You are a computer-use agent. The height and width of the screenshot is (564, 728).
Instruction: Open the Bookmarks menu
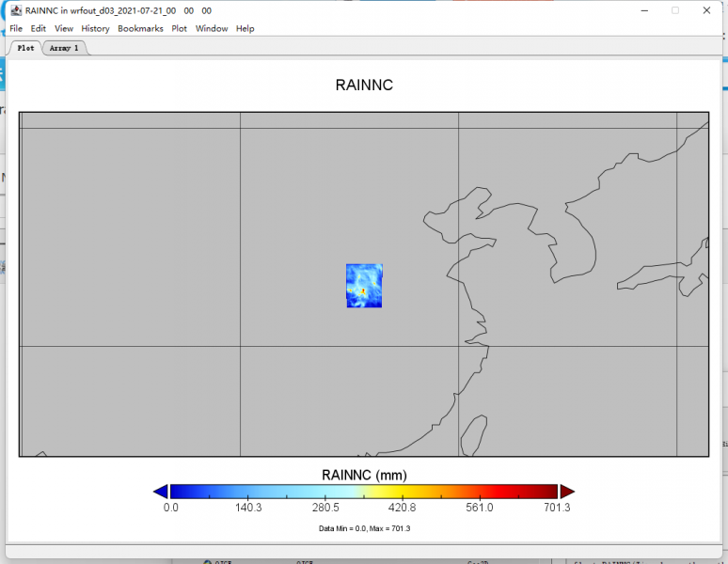(140, 28)
